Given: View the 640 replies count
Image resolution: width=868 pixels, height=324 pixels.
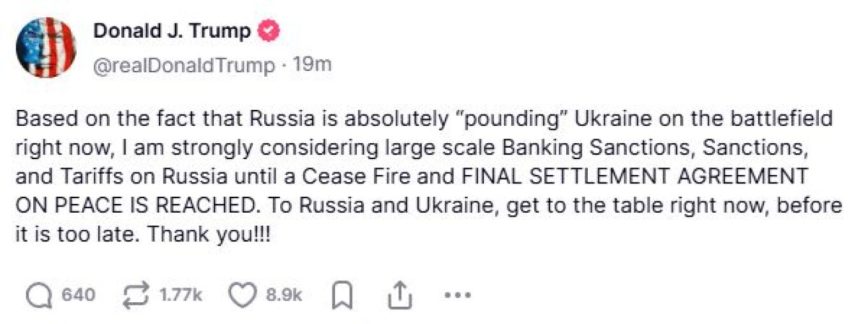Looking at the screenshot, I should pos(78,295).
